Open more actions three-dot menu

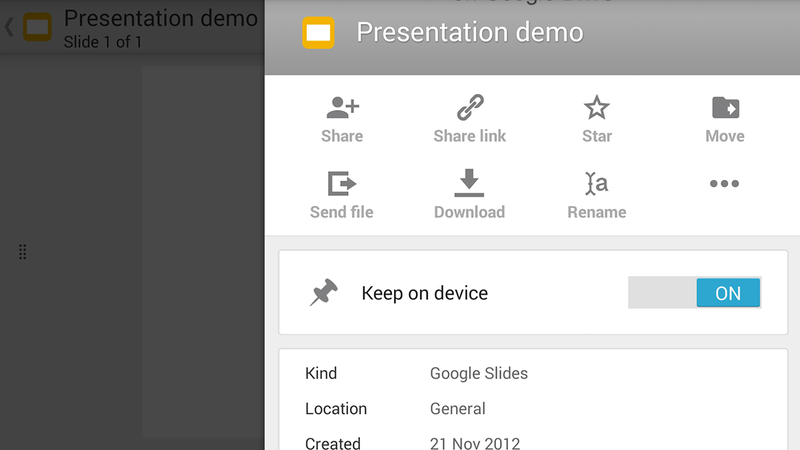(x=724, y=184)
